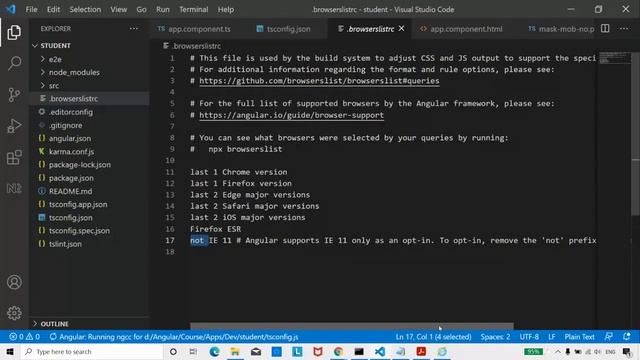
Task: Launch Microsoft Edge from taskbar
Action: point(214,351)
